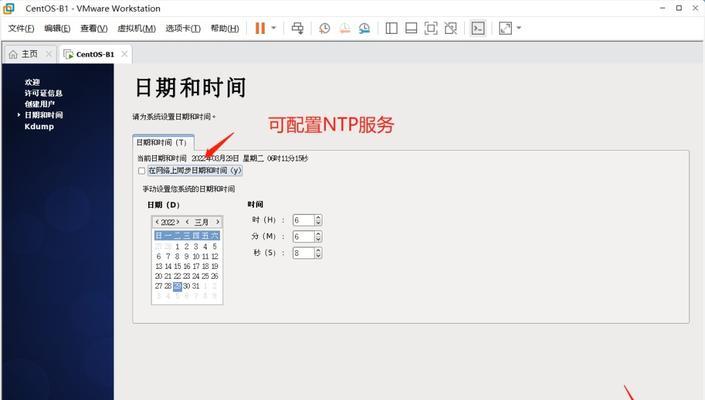Image resolution: width=705 pixels, height=400 pixels.
Task: Go to next month after 三月
Action: [x=218, y=222]
